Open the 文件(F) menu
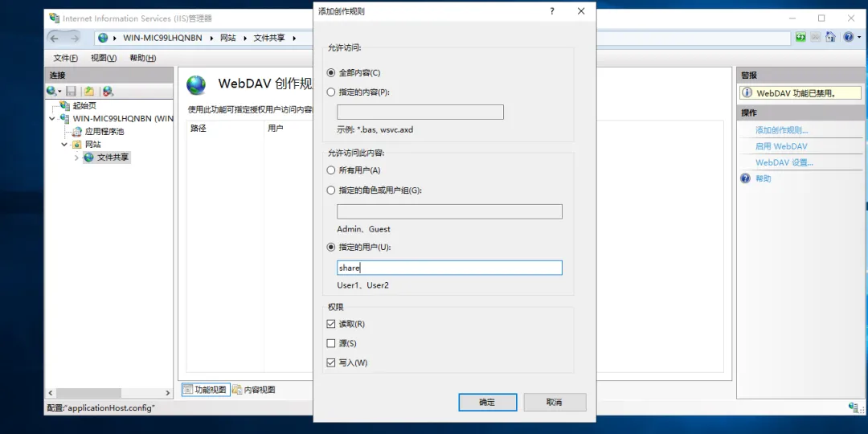This screenshot has height=434, width=868. (x=65, y=58)
